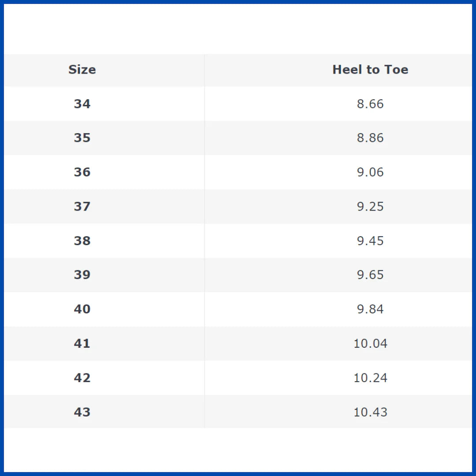The width and height of the screenshot is (476, 476).
Task: Click size 36 cell
Action: point(82,172)
